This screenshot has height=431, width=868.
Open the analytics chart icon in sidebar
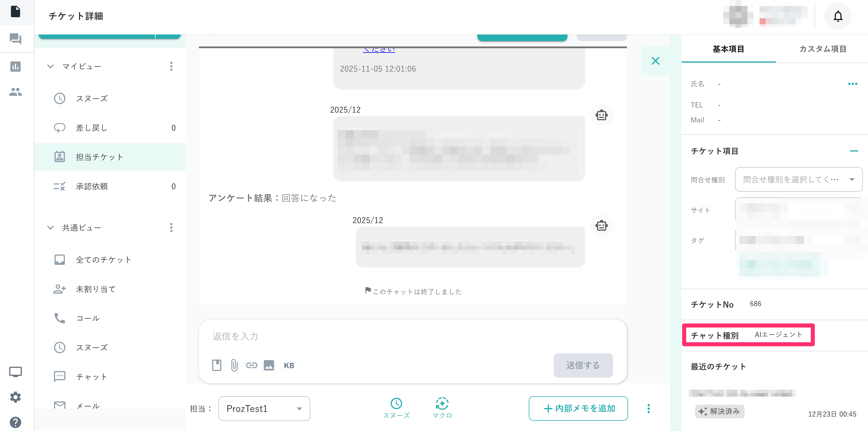pyautogui.click(x=15, y=66)
